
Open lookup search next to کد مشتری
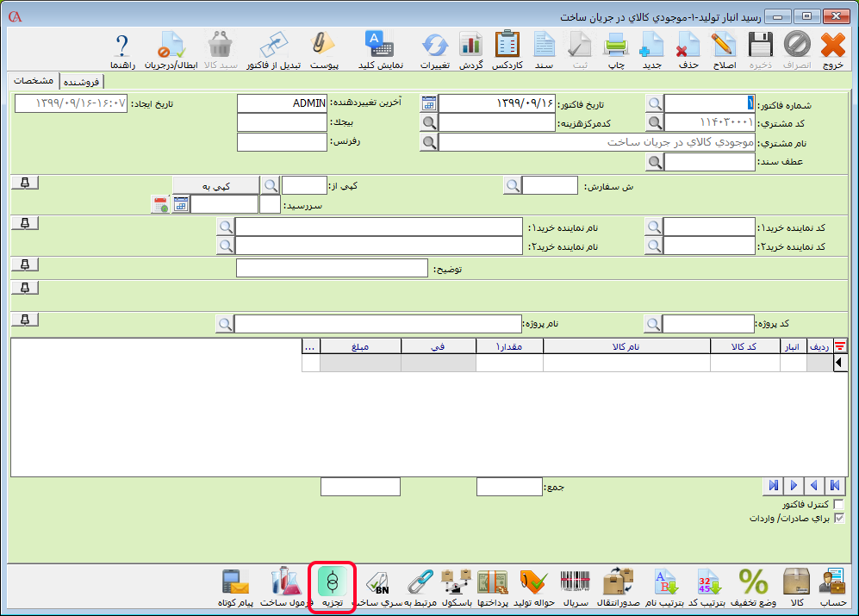655,122
